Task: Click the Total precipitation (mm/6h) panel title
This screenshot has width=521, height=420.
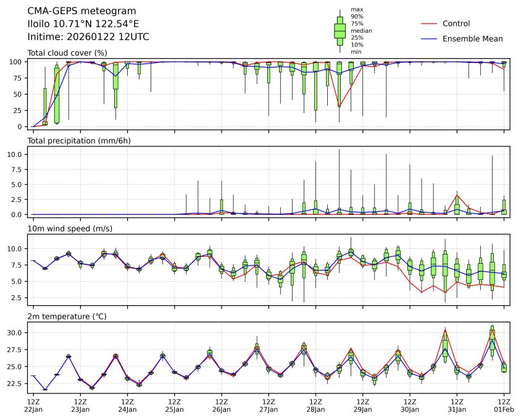Action: coord(78,141)
